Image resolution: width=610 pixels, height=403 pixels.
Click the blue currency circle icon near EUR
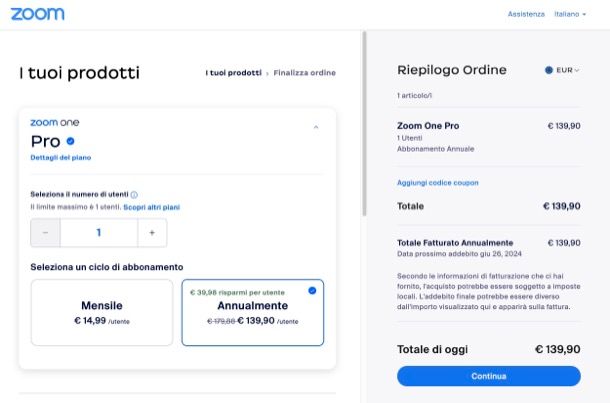pyautogui.click(x=549, y=70)
